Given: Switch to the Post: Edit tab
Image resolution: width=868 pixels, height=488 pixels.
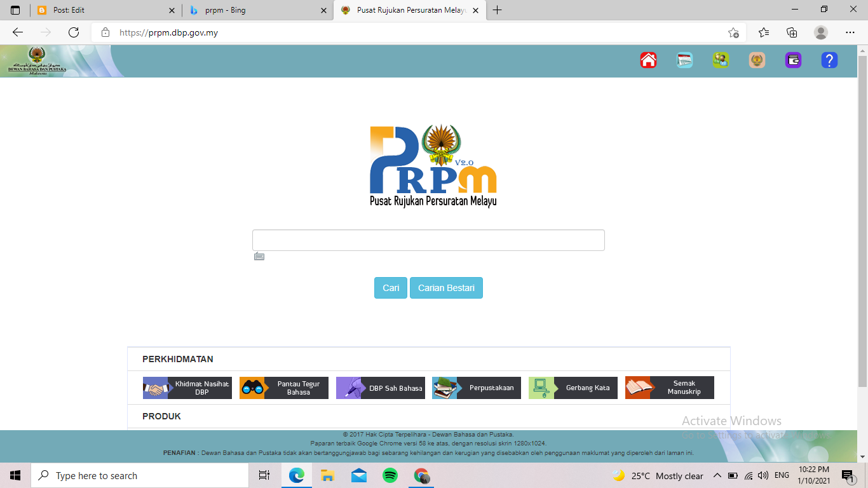Looking at the screenshot, I should pos(105,10).
